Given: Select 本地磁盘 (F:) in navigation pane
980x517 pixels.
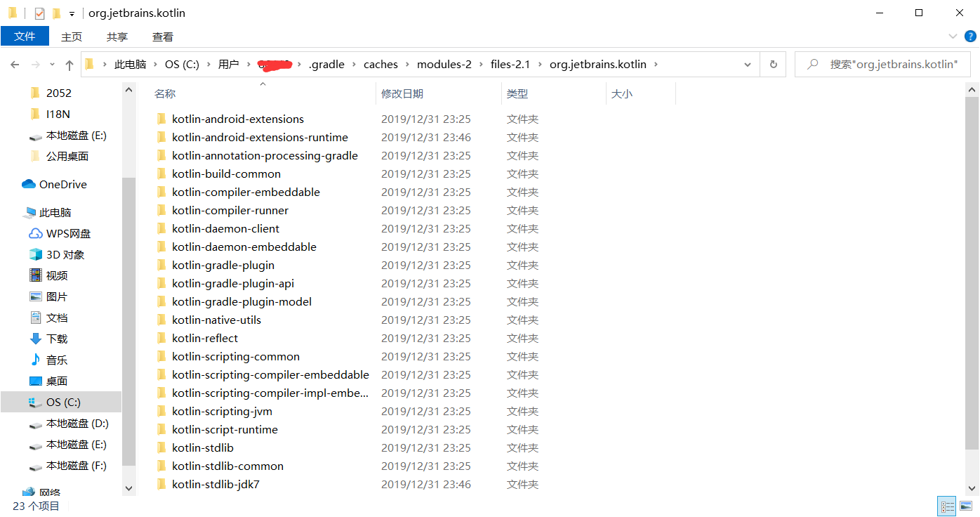Looking at the screenshot, I should (77, 465).
